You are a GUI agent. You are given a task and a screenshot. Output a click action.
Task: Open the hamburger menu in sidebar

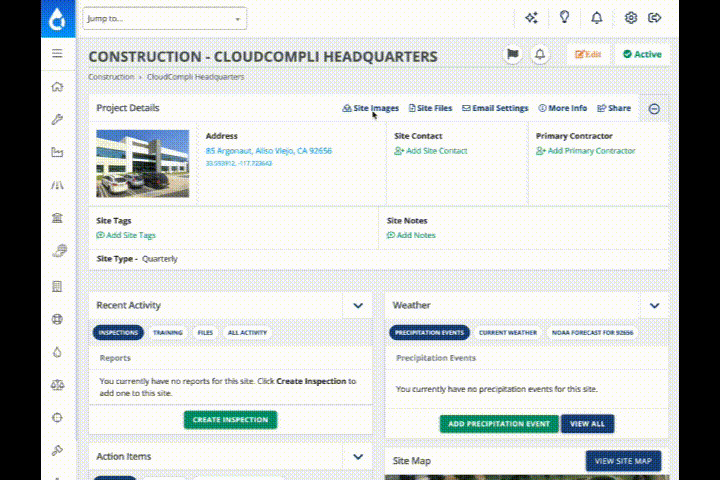[57, 54]
